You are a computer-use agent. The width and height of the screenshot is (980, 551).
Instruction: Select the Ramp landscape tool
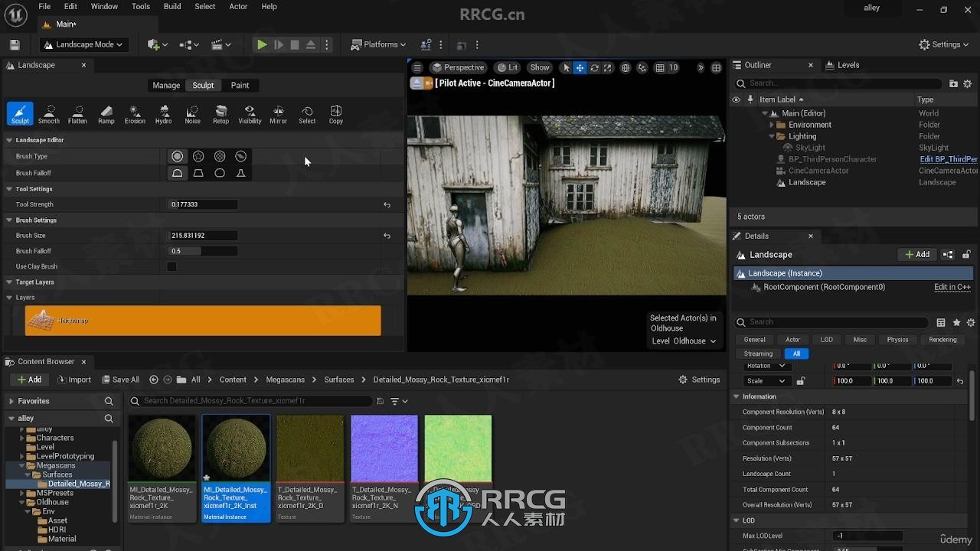pyautogui.click(x=106, y=114)
